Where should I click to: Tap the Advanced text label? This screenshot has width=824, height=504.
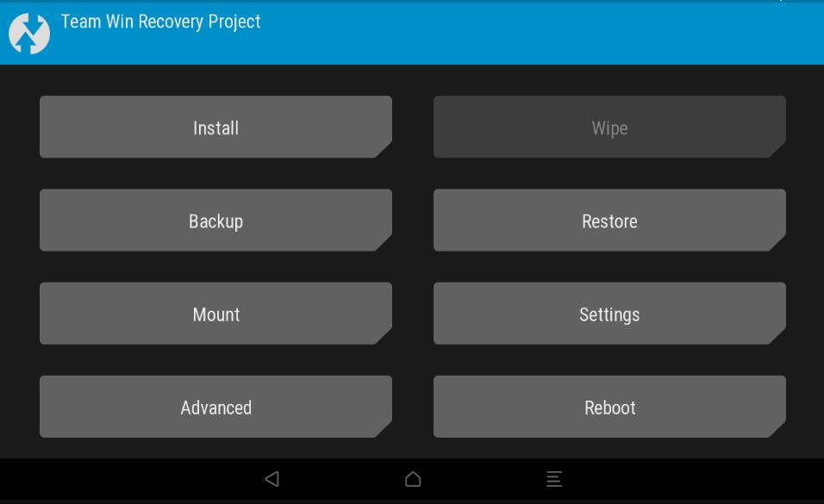click(216, 408)
